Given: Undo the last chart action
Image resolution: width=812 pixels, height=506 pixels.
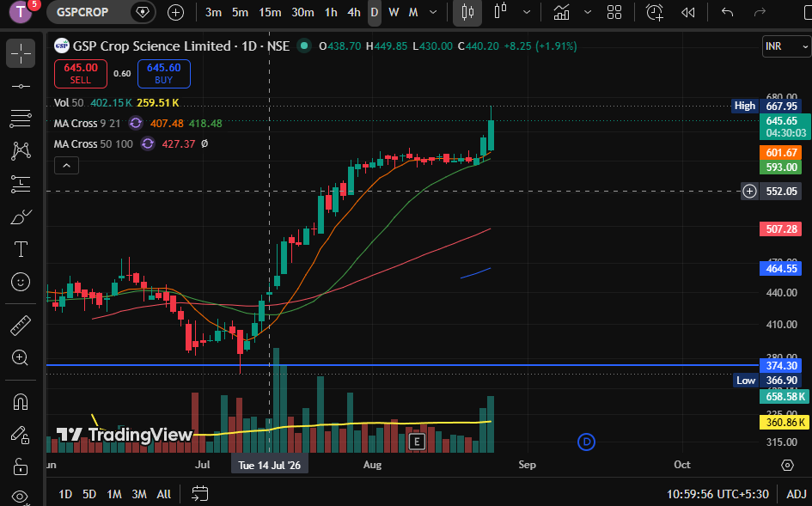Looking at the screenshot, I should 728,12.
